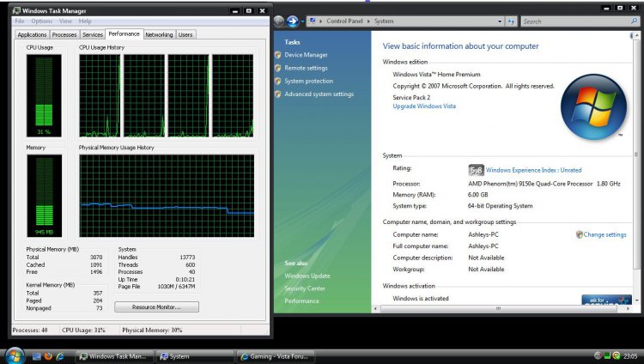Click the Norton-style yellow tray icon
This screenshot has height=364, width=644.
pos(616,356)
